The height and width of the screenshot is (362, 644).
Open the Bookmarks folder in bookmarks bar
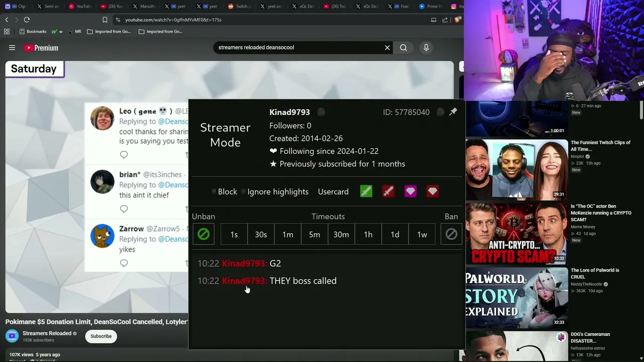pyautogui.click(x=33, y=31)
